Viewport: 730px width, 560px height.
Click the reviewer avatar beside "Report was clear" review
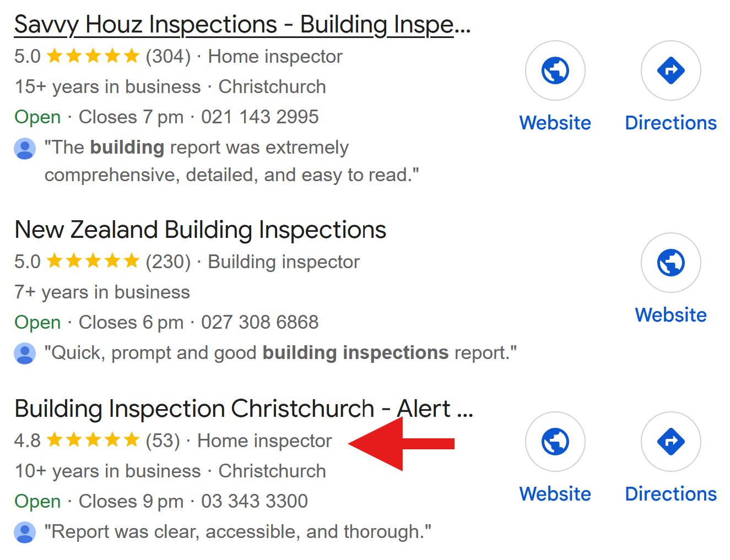pos(25,532)
